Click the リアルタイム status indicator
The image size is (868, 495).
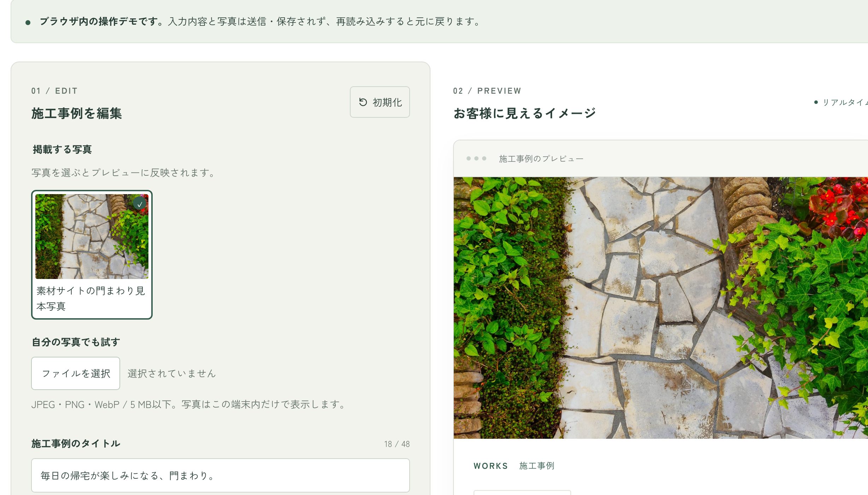pyautogui.click(x=841, y=102)
